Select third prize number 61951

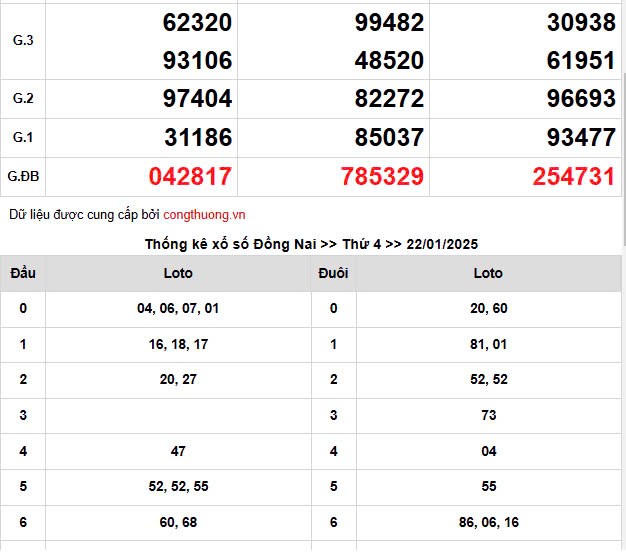tap(581, 61)
